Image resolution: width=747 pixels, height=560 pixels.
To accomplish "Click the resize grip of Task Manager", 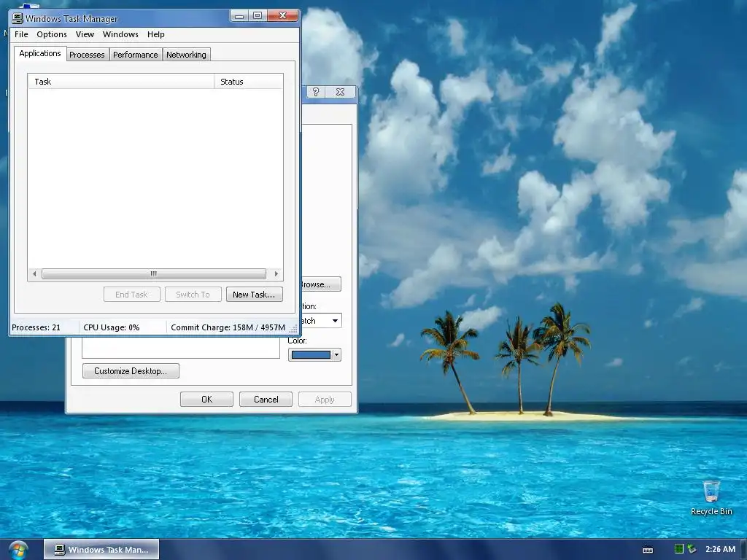I will [x=293, y=329].
